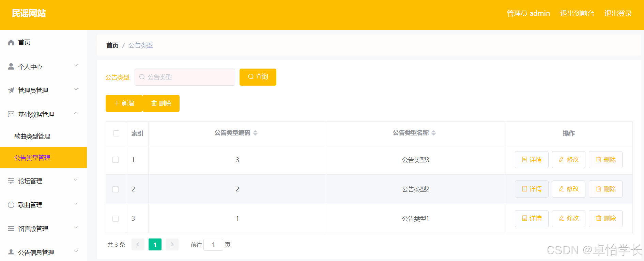Viewport: 644px width, 261px height.
Task: Click the person icon next to 个人中心
Action: [11, 66]
